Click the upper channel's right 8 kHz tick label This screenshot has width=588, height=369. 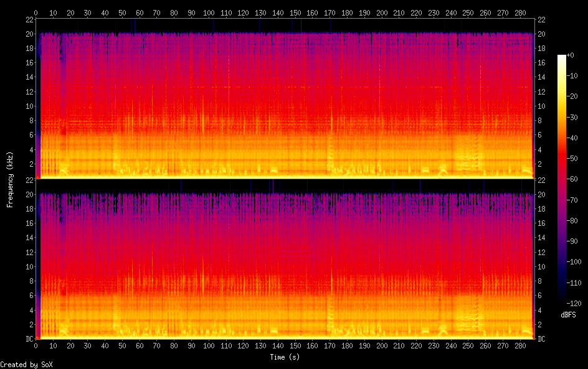pos(540,121)
